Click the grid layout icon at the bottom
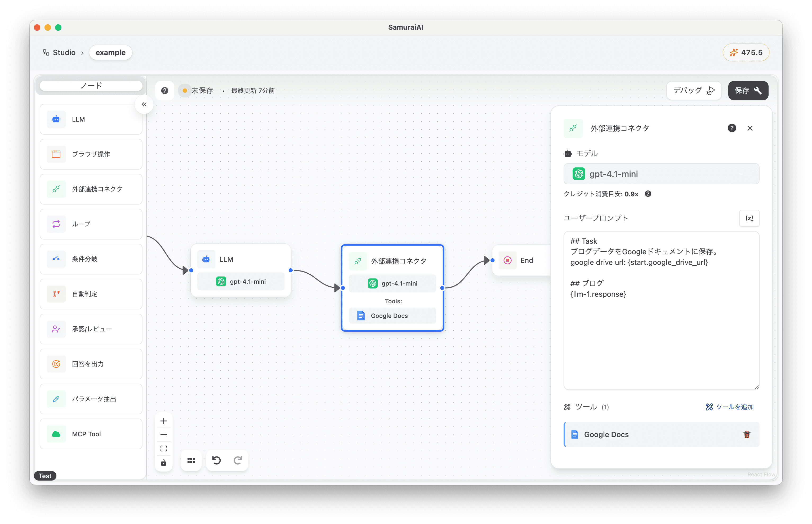Image resolution: width=812 pixels, height=524 pixels. pyautogui.click(x=191, y=460)
